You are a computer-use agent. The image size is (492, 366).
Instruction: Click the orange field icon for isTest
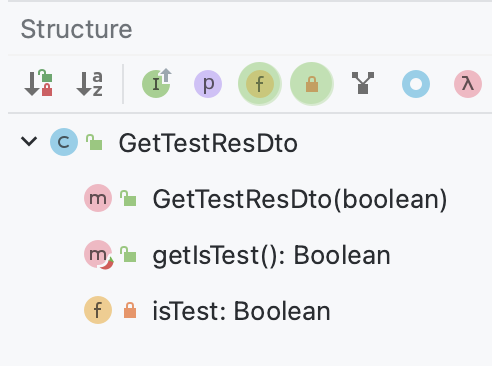coord(98,310)
